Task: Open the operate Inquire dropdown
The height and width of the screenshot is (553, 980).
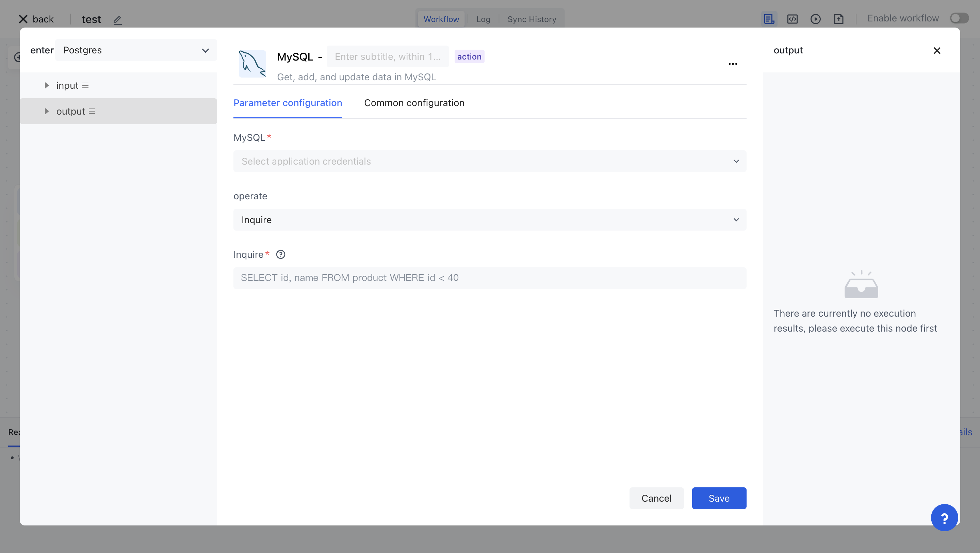Action: pyautogui.click(x=490, y=220)
